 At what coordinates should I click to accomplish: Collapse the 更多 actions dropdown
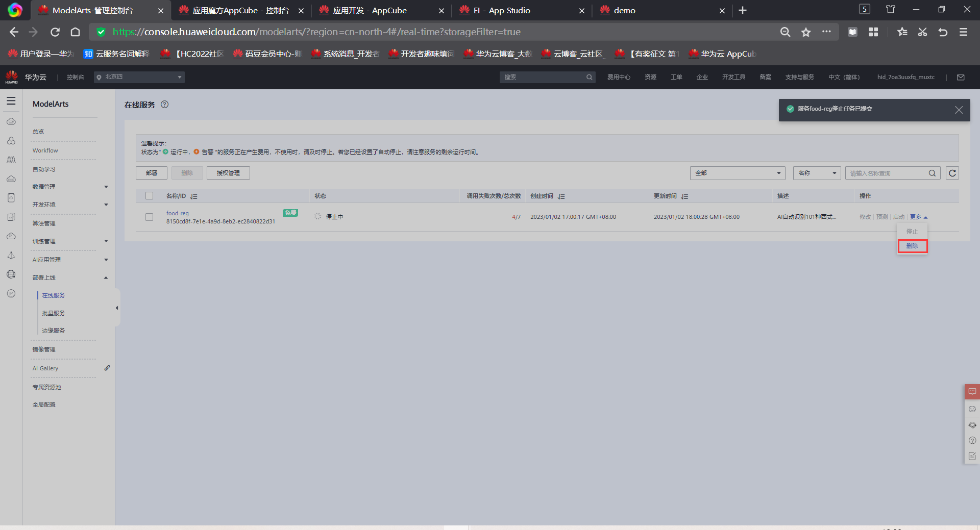click(x=918, y=217)
